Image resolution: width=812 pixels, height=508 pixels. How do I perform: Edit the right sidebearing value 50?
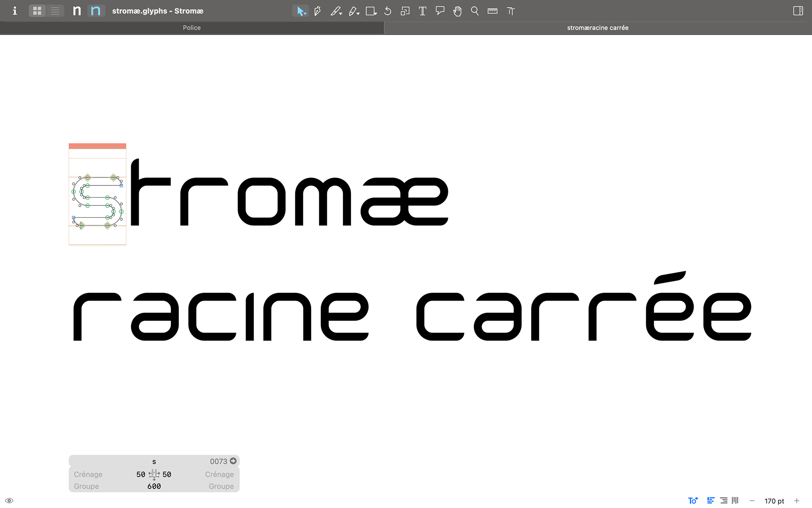pyautogui.click(x=167, y=475)
